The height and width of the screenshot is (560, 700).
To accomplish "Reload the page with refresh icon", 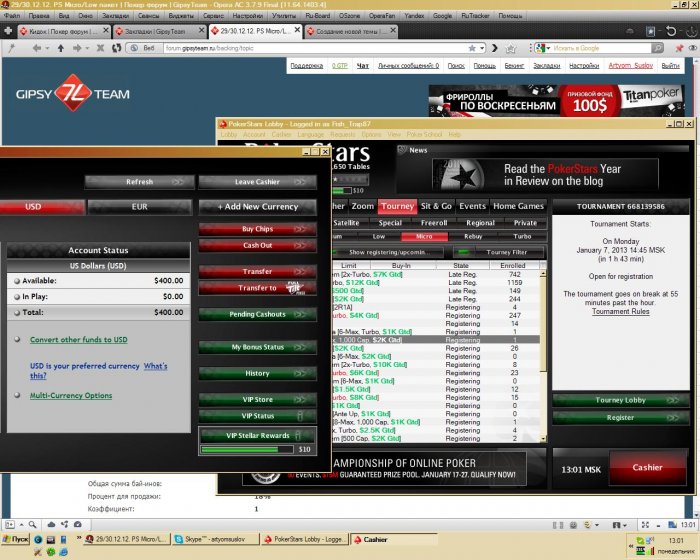I will point(117,48).
